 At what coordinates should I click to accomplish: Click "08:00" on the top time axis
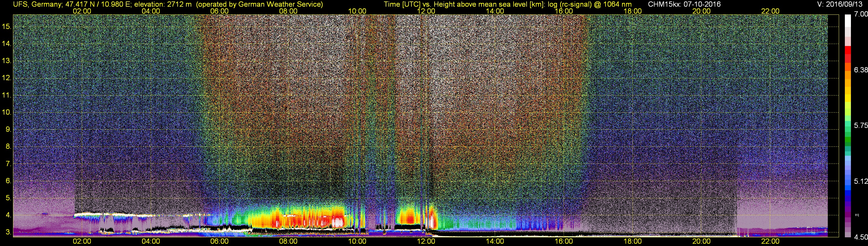tap(288, 11)
